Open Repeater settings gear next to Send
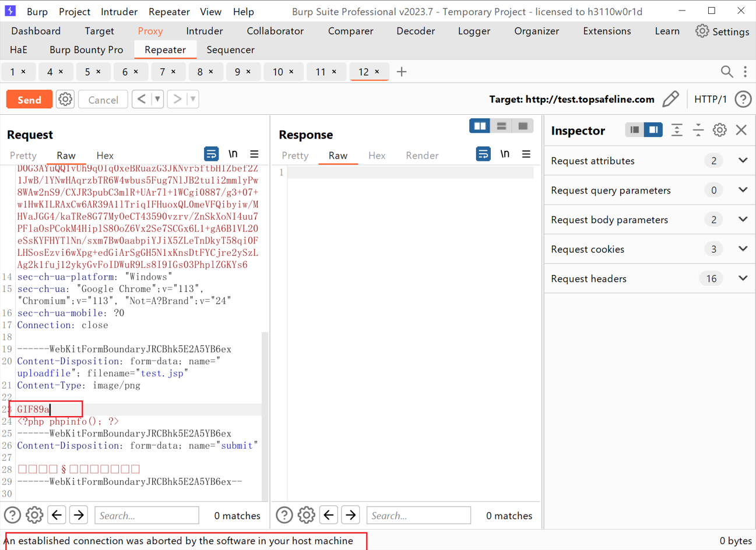 click(x=65, y=100)
